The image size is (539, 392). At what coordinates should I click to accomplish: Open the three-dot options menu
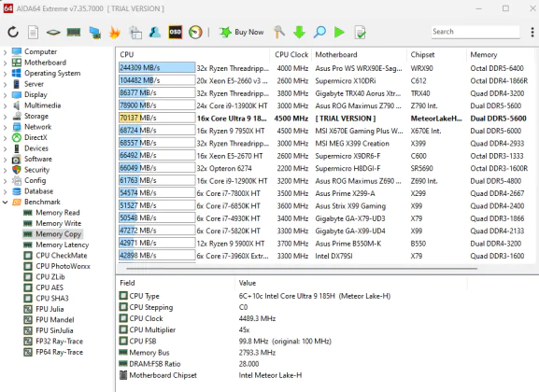(532, 33)
